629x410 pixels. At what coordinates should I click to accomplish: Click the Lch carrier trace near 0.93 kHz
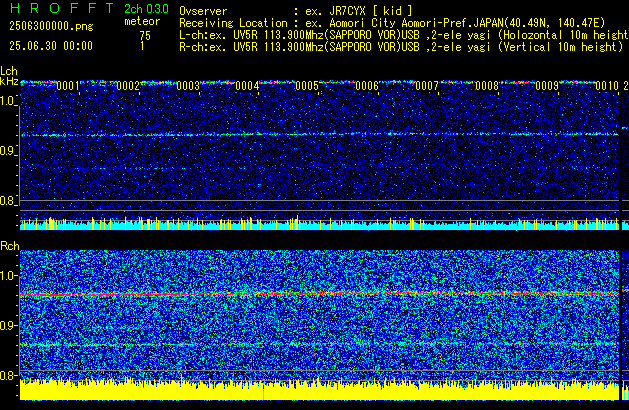click(319, 134)
